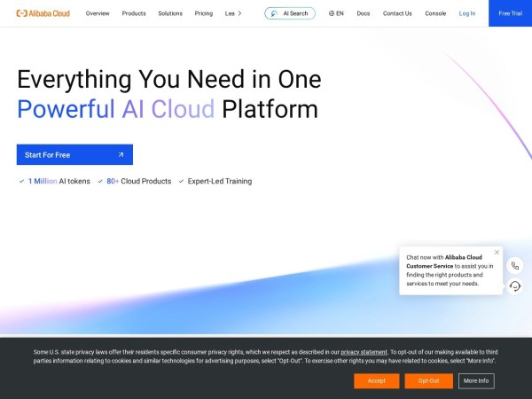The image size is (532, 399).
Task: Click the AI Search sparkle icon
Action: pos(276,13)
